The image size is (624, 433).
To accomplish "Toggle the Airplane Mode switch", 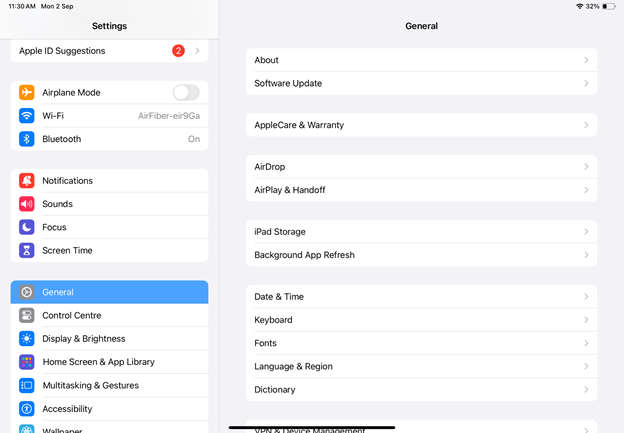I will pos(186,92).
